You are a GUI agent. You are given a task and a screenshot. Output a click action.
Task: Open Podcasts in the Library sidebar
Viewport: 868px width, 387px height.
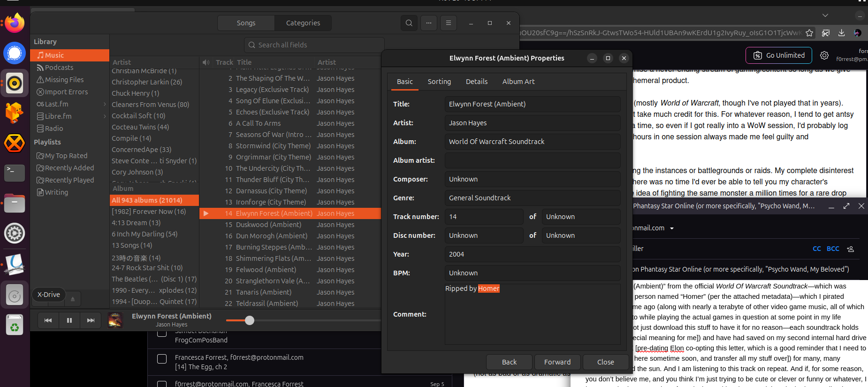point(70,68)
